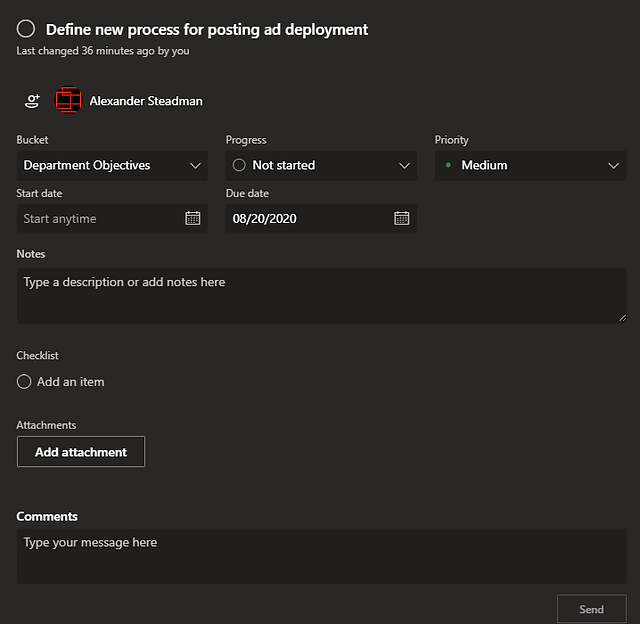The height and width of the screenshot is (624, 640).
Task: Click the Due date calendar icon
Action: (402, 218)
